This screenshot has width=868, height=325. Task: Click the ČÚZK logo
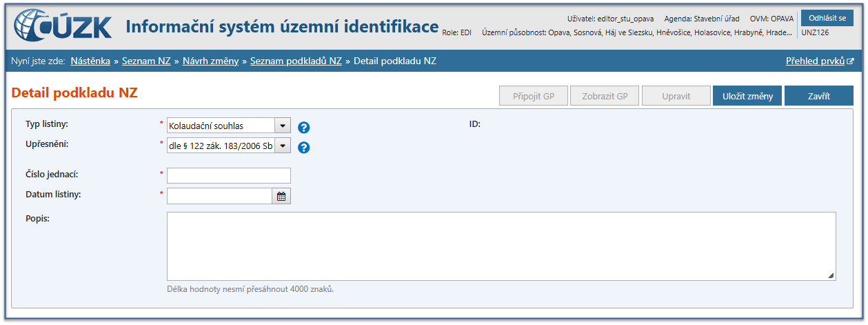(x=62, y=28)
